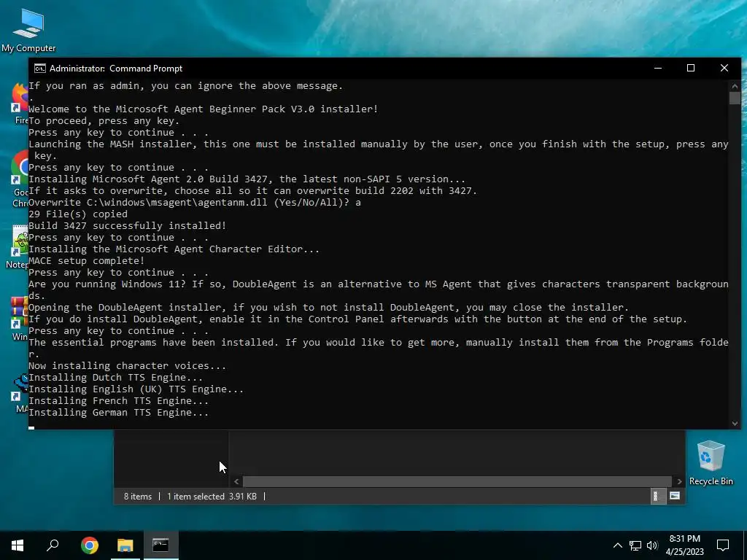Click Command Prompt scrollbar up arrow
Viewport: 747px width, 560px height.
(x=735, y=86)
